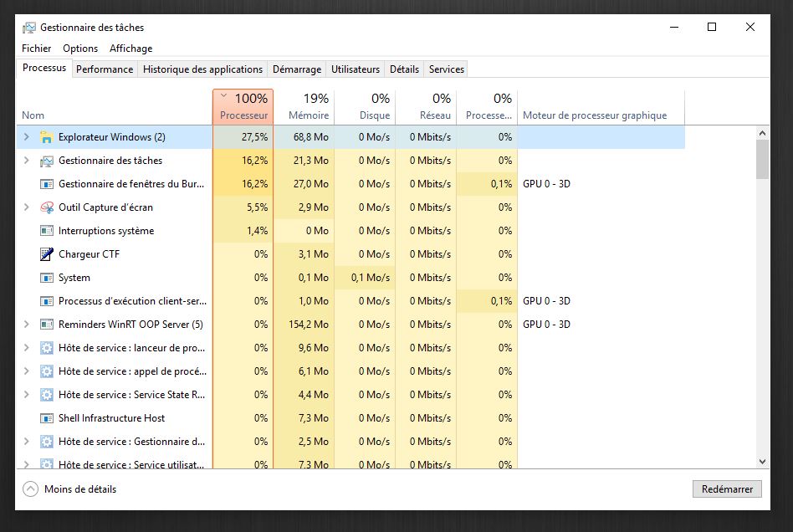The height and width of the screenshot is (532, 793).
Task: Click 5,5% CPU value of Outil Capture
Action: click(258, 207)
